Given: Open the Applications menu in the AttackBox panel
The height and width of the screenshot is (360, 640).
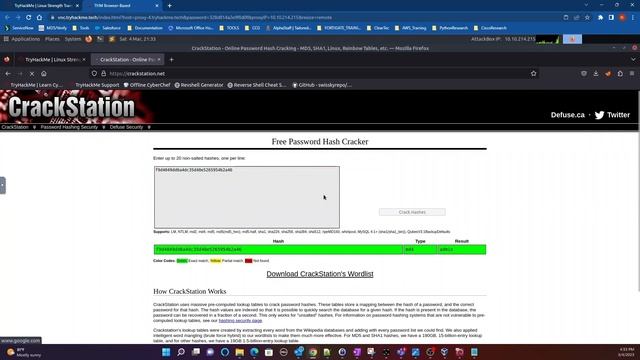Looking at the screenshot, I should [22, 39].
